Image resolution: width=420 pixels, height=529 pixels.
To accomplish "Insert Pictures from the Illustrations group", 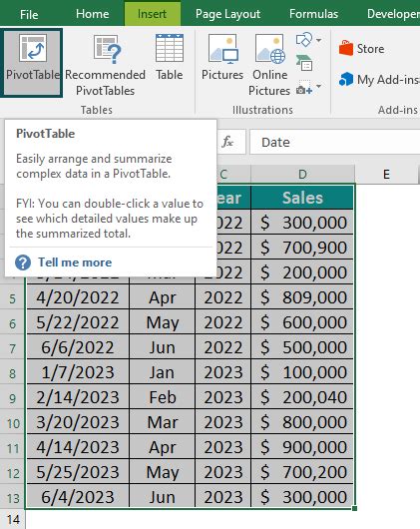I will (x=222, y=57).
